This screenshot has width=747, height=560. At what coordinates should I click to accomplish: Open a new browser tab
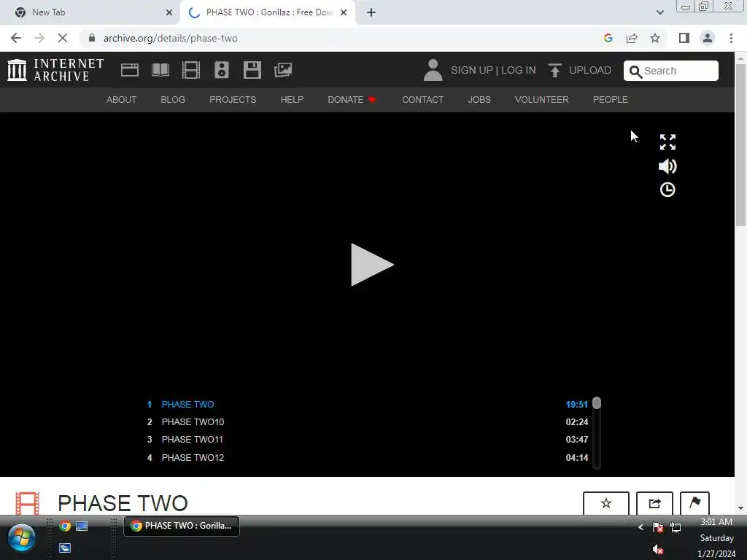pos(371,12)
